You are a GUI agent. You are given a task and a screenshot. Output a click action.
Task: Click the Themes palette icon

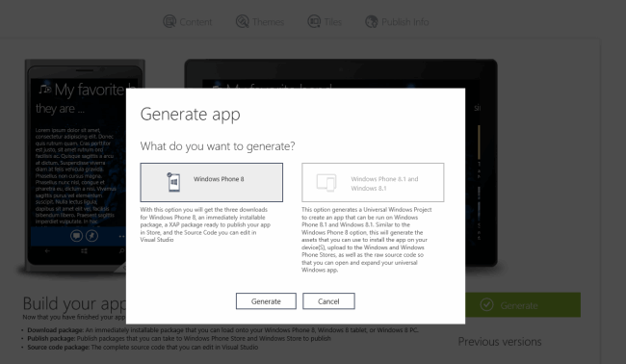(x=242, y=21)
